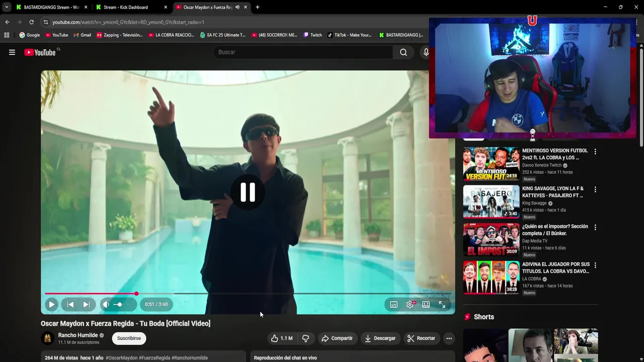644x362 pixels.
Task: Click the Dap Media TV channel name
Action: 535,241
